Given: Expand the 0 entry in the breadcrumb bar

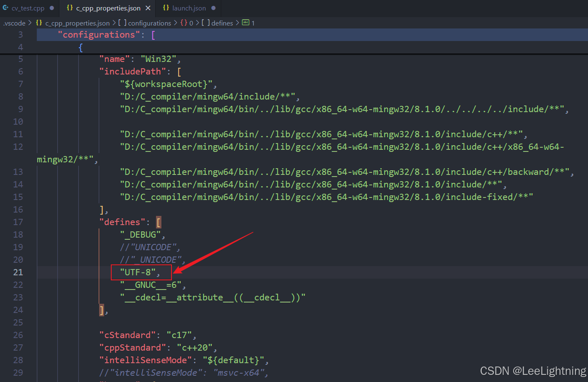Looking at the screenshot, I should point(191,23).
